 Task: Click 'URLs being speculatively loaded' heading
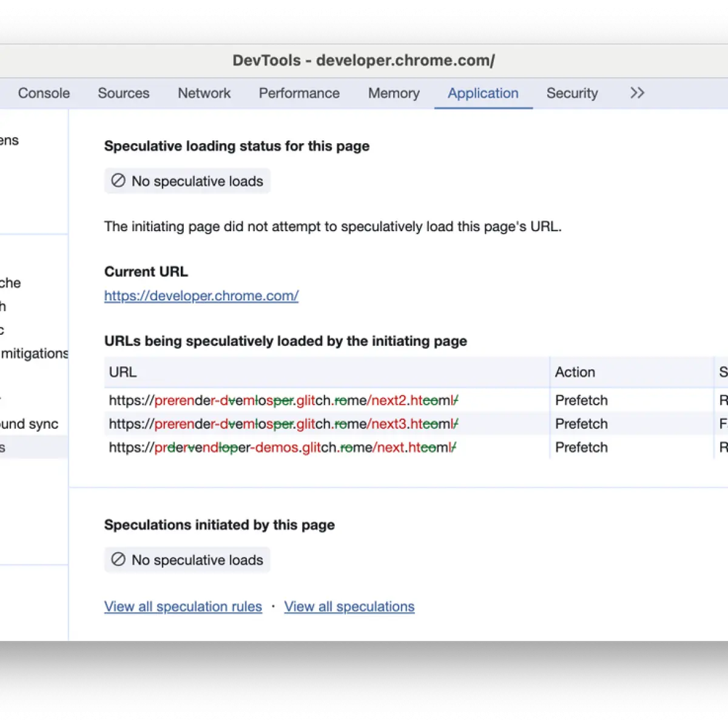tap(286, 341)
